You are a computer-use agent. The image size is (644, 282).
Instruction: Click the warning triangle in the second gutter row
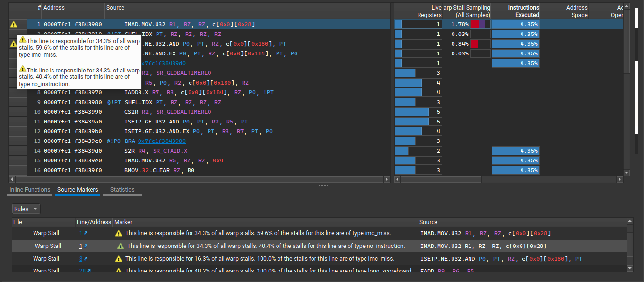[13, 44]
